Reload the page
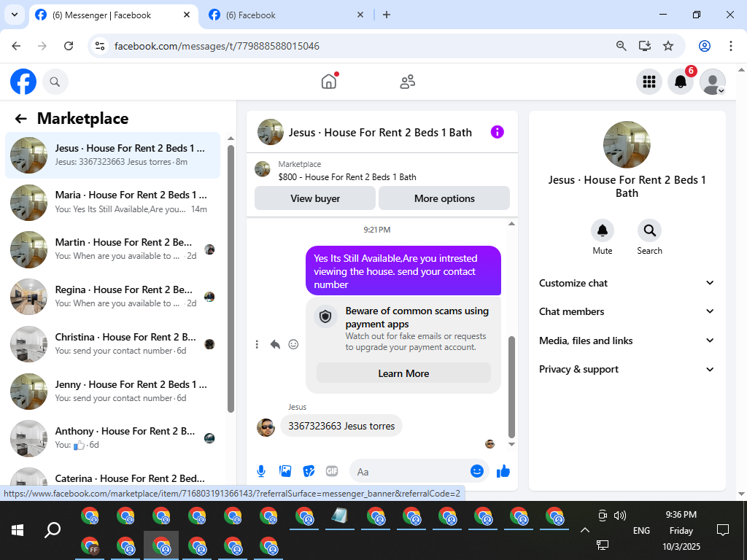Viewport: 747px width, 560px height. coord(69,46)
